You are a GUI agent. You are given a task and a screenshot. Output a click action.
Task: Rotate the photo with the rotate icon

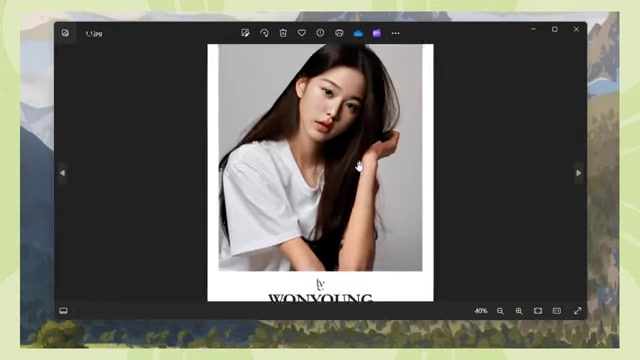264,33
